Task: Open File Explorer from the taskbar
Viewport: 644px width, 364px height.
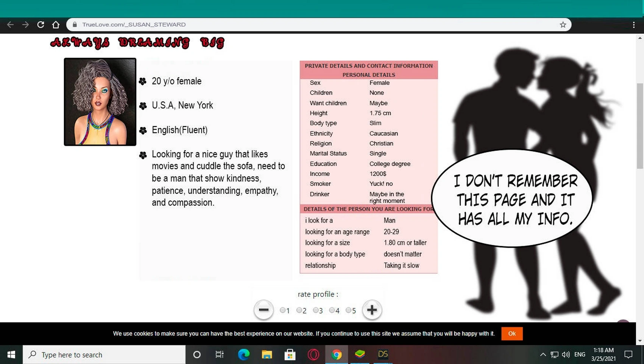Action: (x=267, y=355)
